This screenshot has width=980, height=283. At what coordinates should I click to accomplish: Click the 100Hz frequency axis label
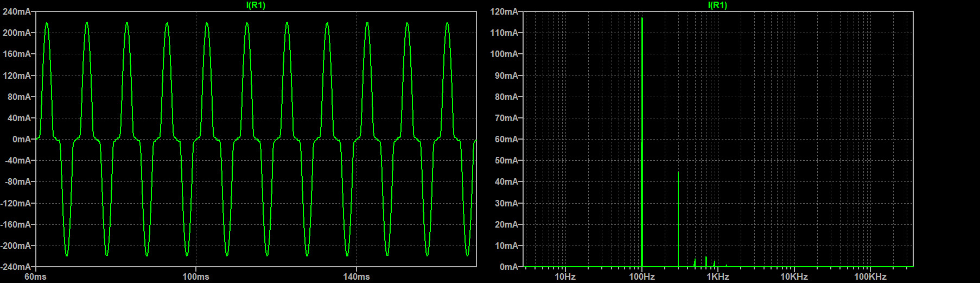point(642,276)
